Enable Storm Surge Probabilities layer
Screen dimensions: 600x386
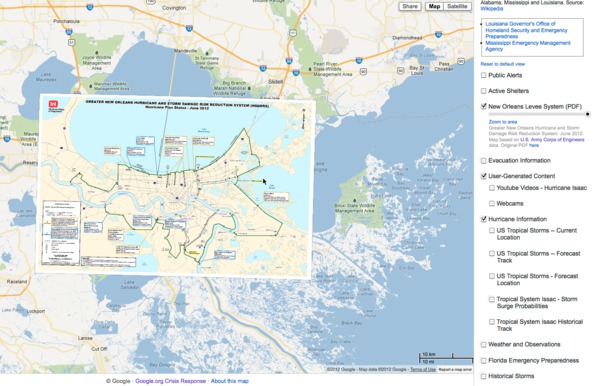pos(492,299)
